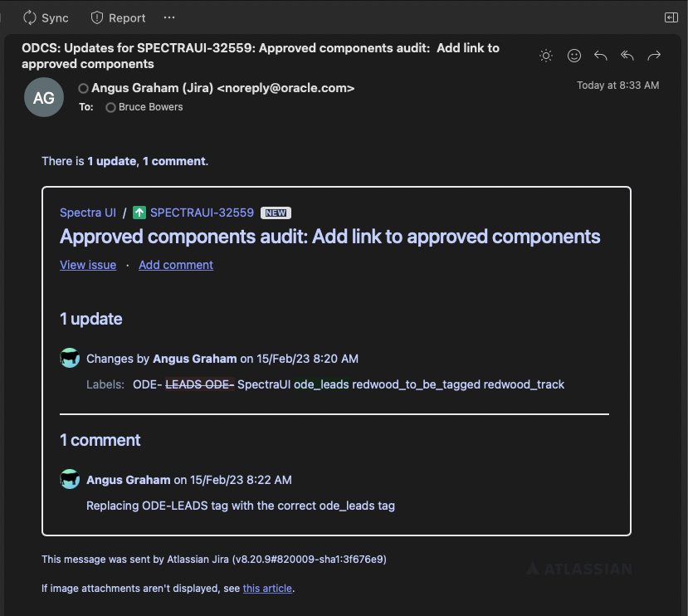The height and width of the screenshot is (616, 688).
Task: Click the green issue type arrow icon
Action: [139, 213]
